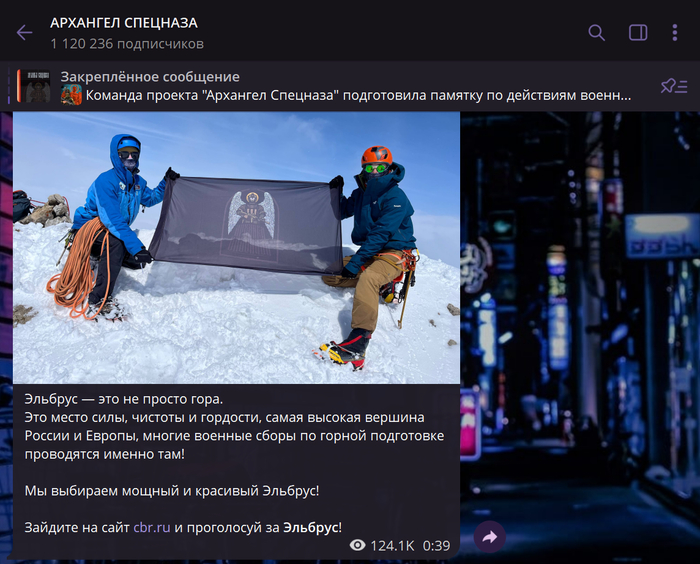The width and height of the screenshot is (700, 564).
Task: Click the 124.1K view count
Action: click(x=392, y=546)
